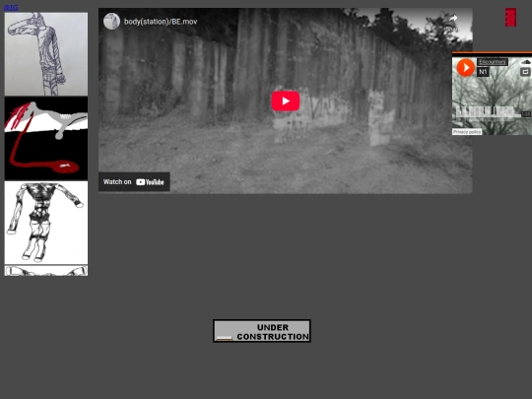Open the @IG link at top left
532x399 pixels.
[x=11, y=7]
